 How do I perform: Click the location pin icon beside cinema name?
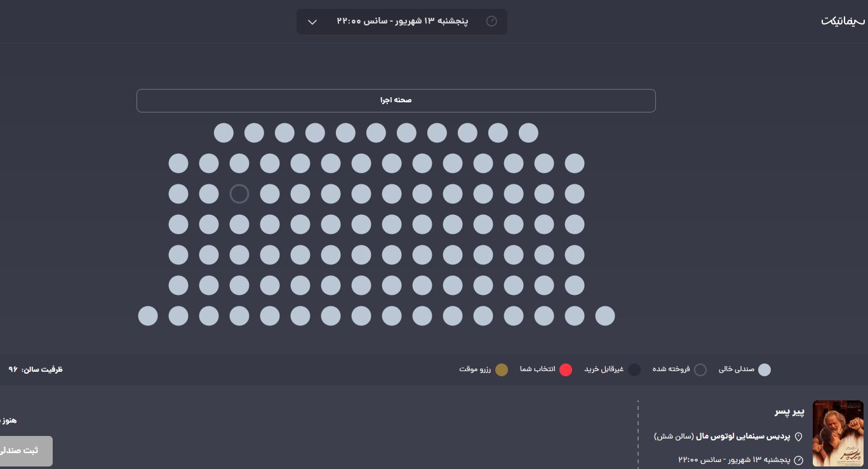(799, 437)
